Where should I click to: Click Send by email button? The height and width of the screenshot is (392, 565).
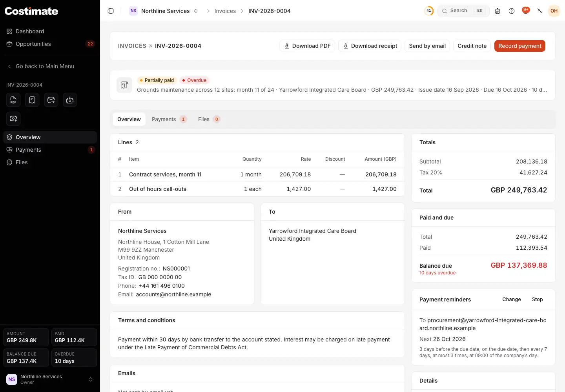427,46
